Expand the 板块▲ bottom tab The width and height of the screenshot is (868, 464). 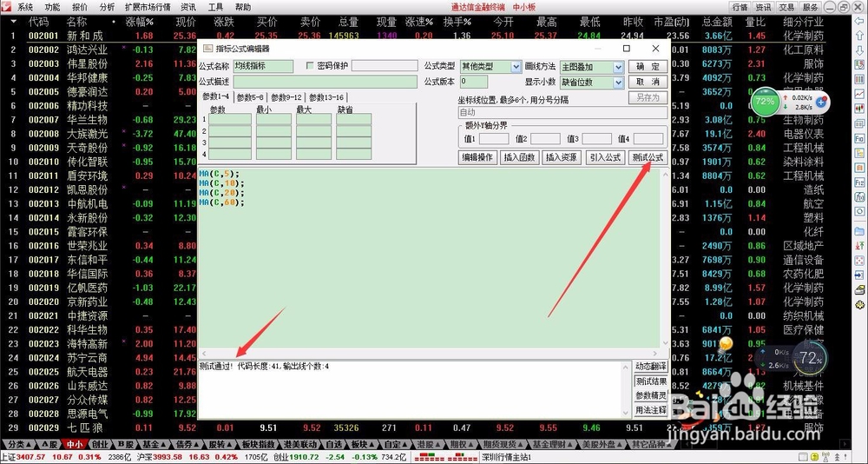(x=364, y=444)
